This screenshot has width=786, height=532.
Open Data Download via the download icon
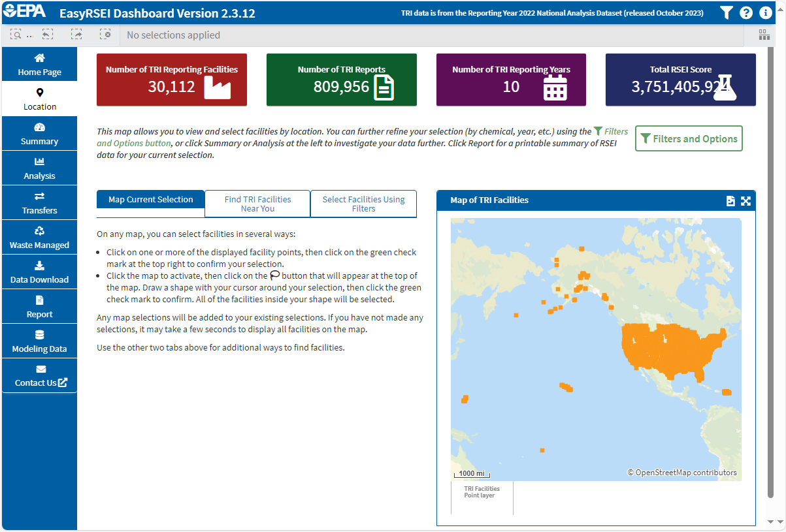click(39, 272)
